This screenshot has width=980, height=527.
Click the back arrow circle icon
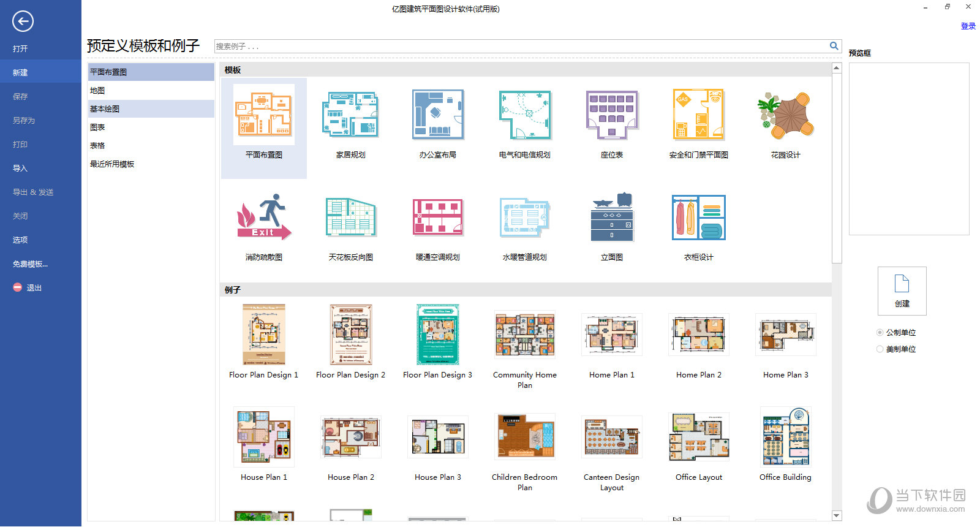[23, 21]
